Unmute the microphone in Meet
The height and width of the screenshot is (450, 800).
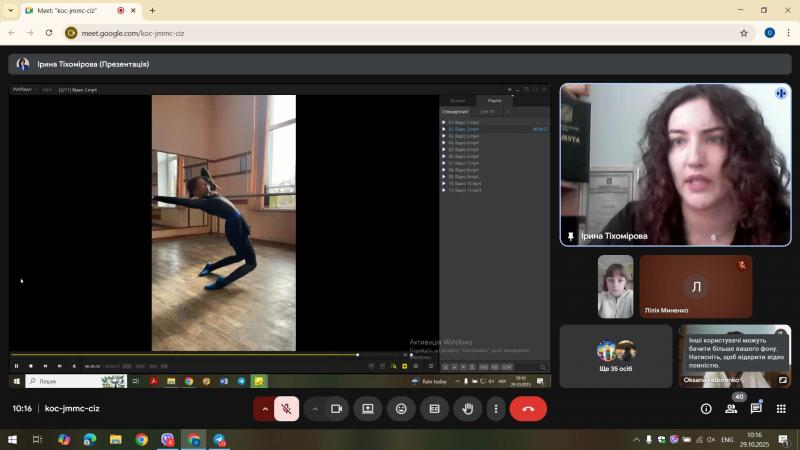coord(286,409)
